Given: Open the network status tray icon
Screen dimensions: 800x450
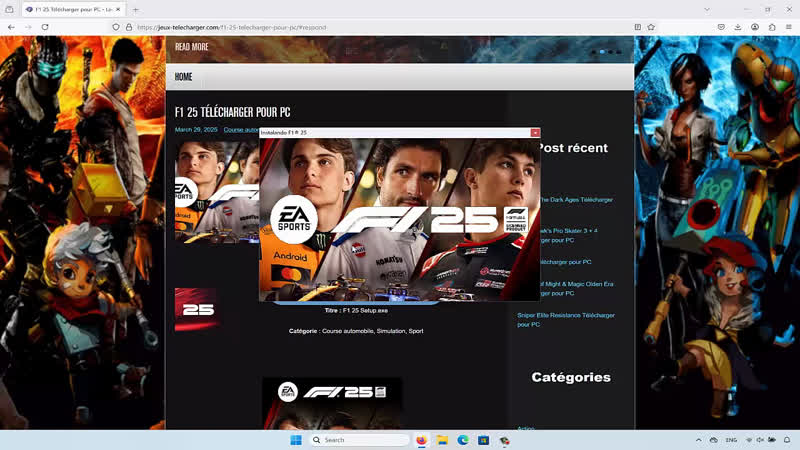Looking at the screenshot, I should (749, 440).
